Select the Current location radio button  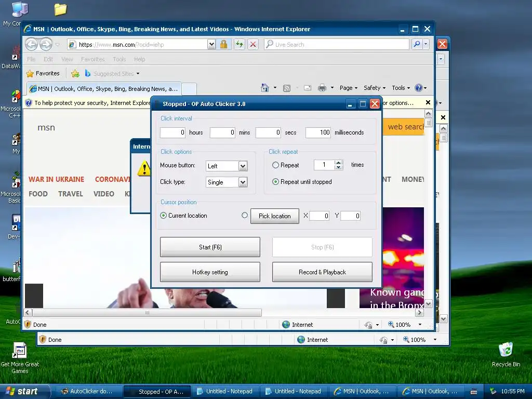pyautogui.click(x=163, y=216)
